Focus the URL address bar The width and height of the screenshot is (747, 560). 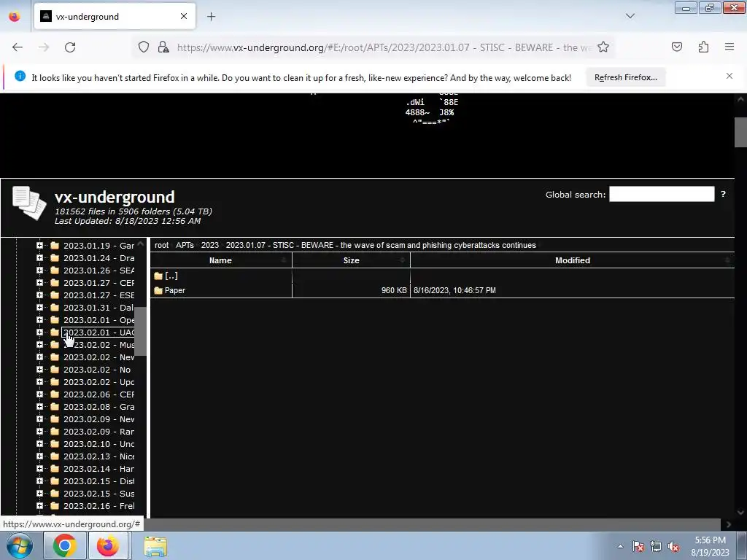(x=384, y=47)
